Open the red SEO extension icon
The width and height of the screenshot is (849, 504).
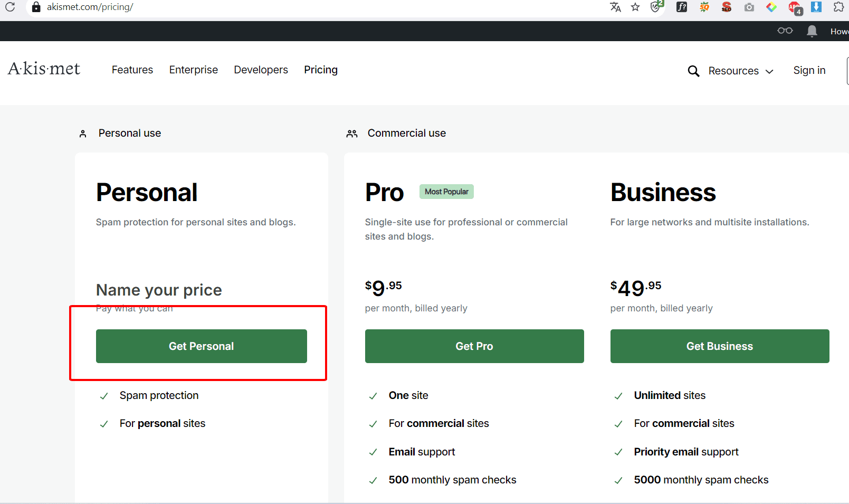tap(727, 7)
